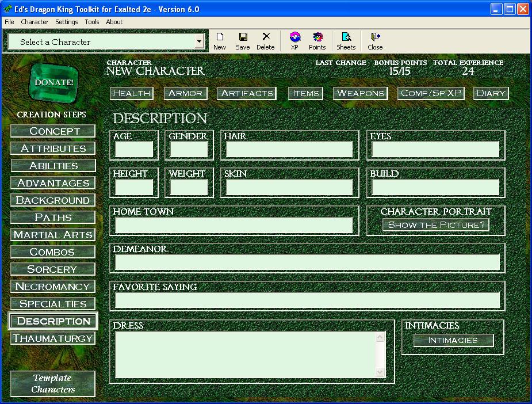Open the Character menu
532x404 pixels.
[35, 22]
